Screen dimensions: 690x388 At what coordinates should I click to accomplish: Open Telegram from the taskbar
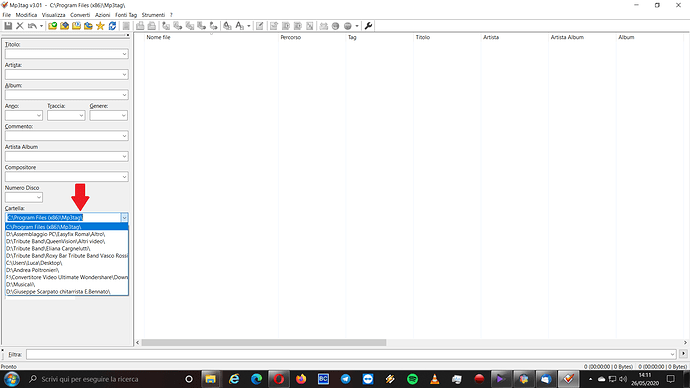(x=345, y=379)
